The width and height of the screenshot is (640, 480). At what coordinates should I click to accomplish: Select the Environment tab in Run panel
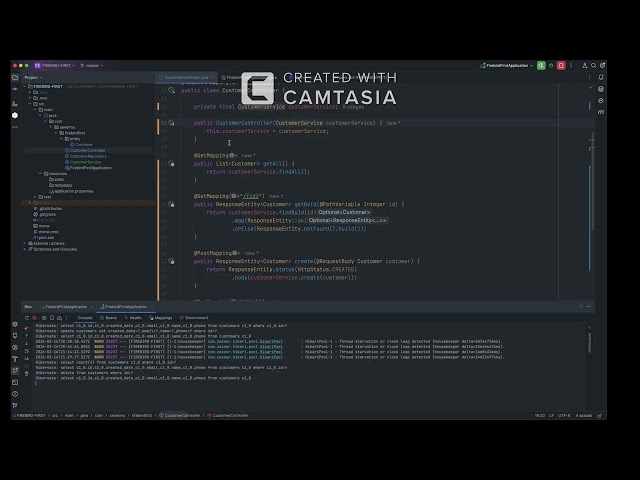(x=194, y=318)
